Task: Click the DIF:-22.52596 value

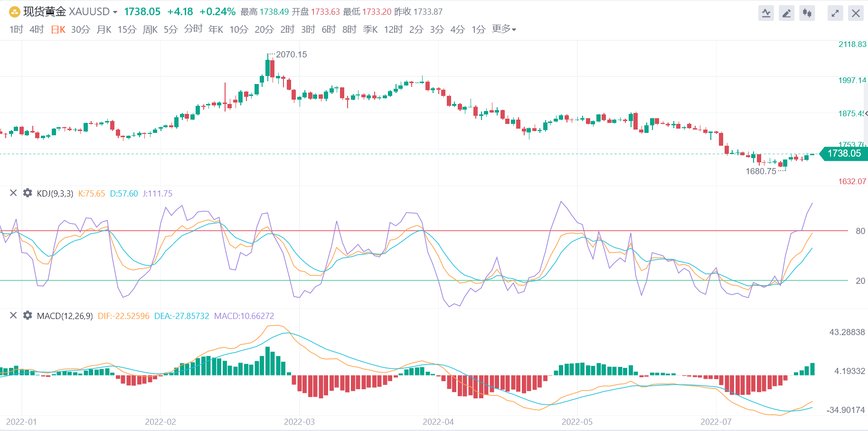Action: 123,316
